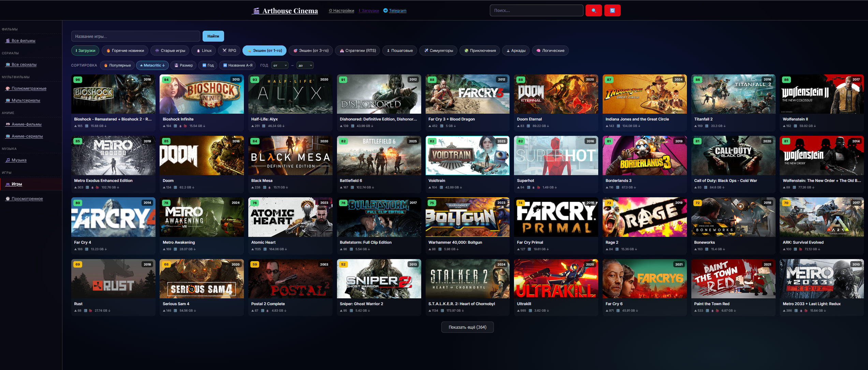Click the Windows icon on Atomic Heart card
The image size is (868, 370).
(265, 249)
